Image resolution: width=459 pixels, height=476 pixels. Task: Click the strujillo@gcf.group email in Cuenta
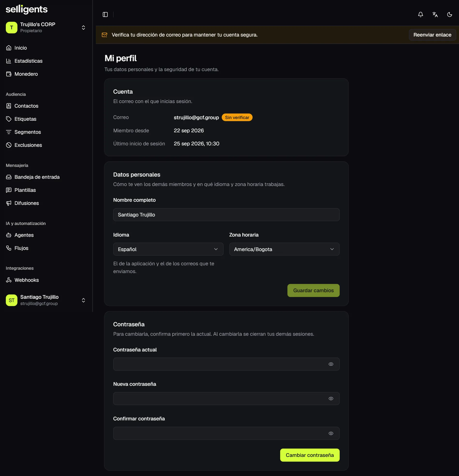(x=196, y=118)
